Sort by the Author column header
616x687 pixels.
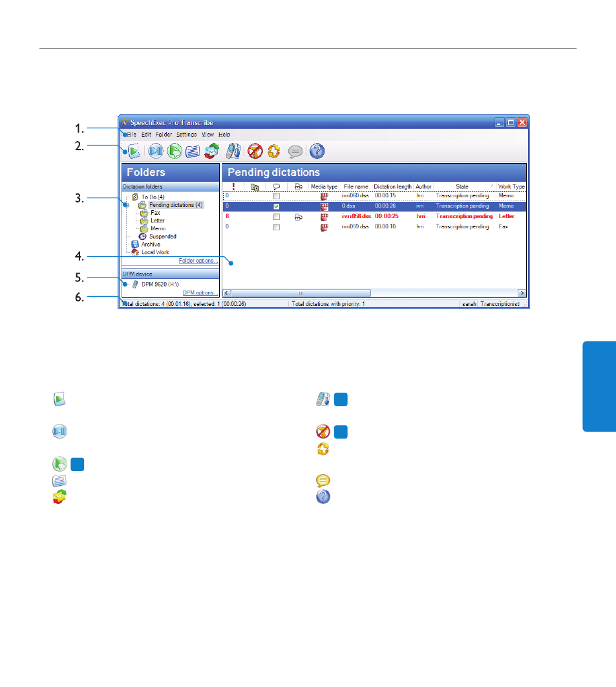pos(423,187)
